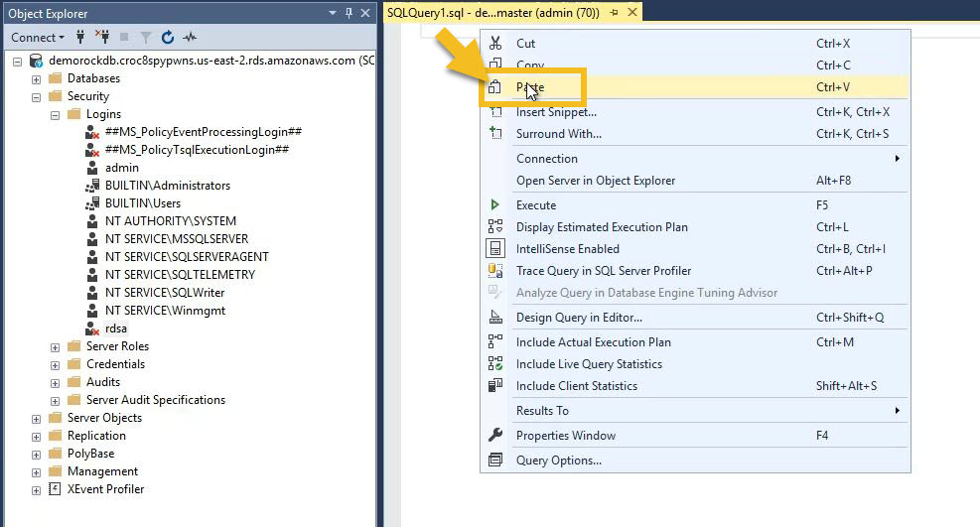The image size is (980, 527).
Task: Collapse the Security folder
Action: (37, 97)
